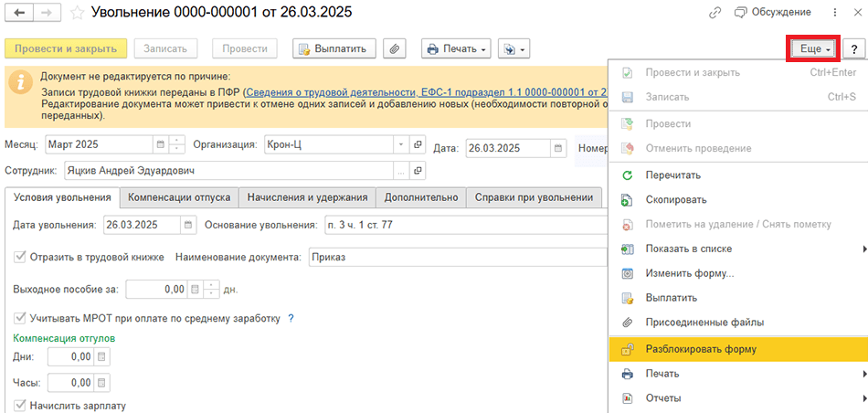The width and height of the screenshot is (868, 413).
Task: Click the favorites star icon in title
Action: click(x=77, y=13)
